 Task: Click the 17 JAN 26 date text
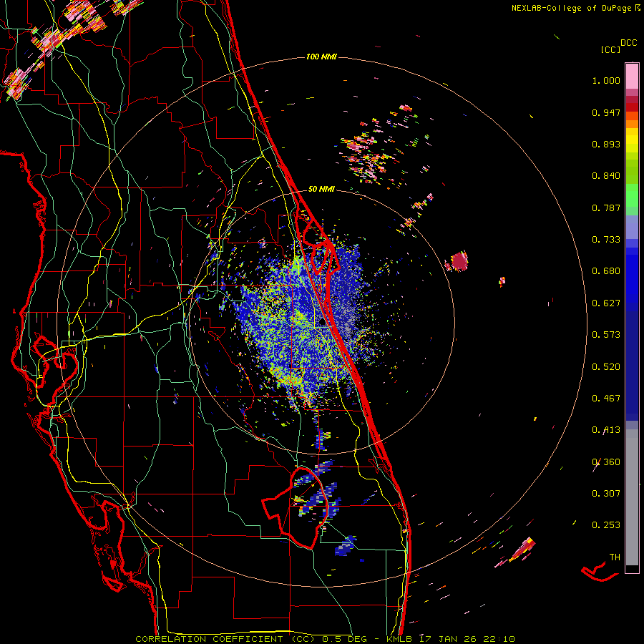click(448, 639)
